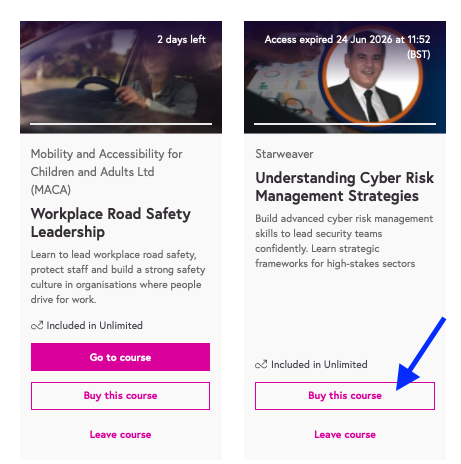Open the Go to course button
This screenshot has height=464, width=461.
coord(120,357)
